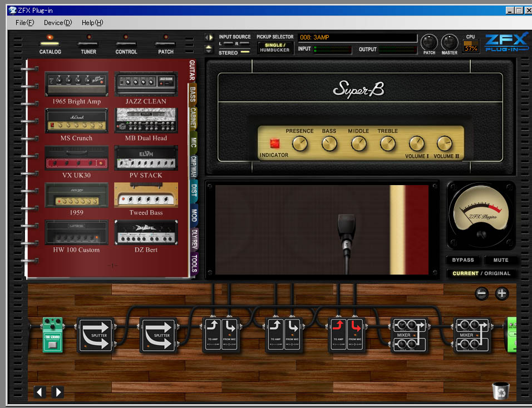The image size is (532, 408).
Task: Click the left-right patch arrows
Action: click(209, 38)
